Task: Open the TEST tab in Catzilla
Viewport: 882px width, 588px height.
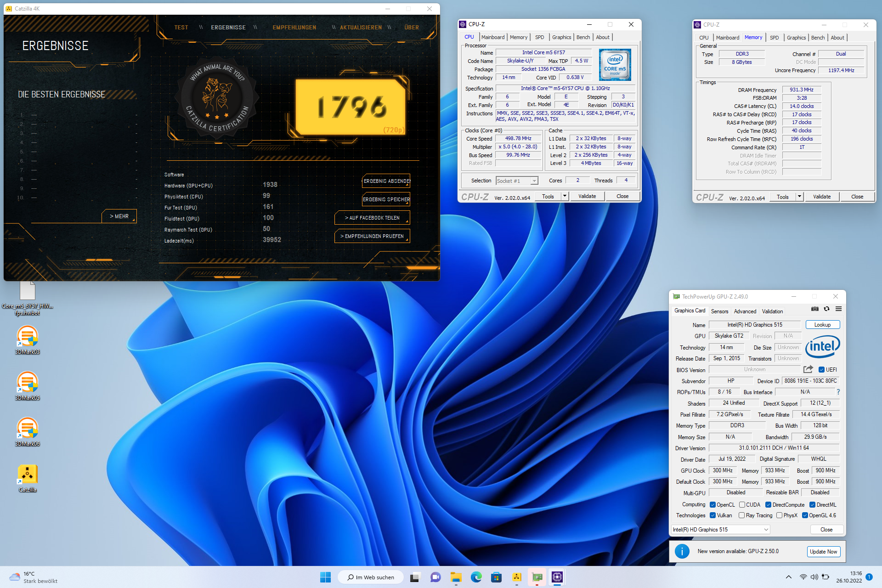Action: (x=181, y=28)
